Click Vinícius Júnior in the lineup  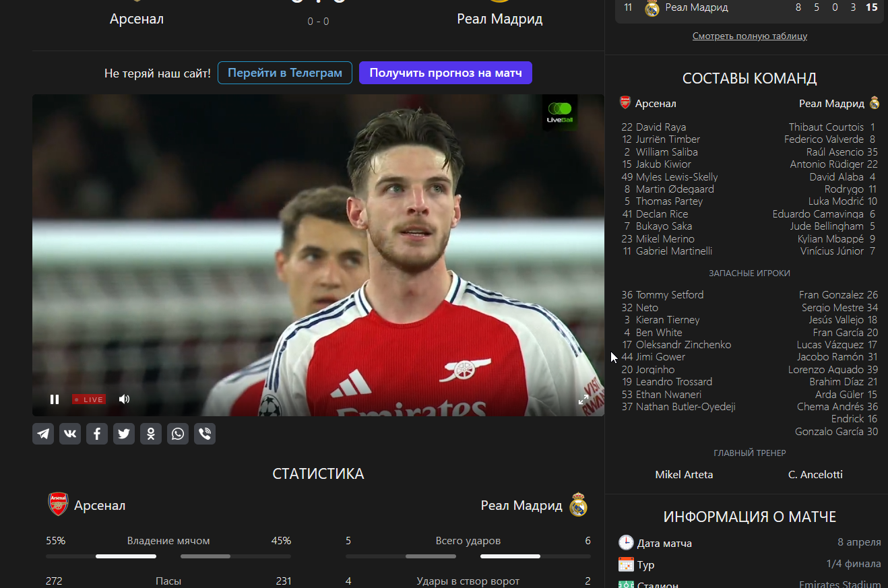click(x=832, y=251)
